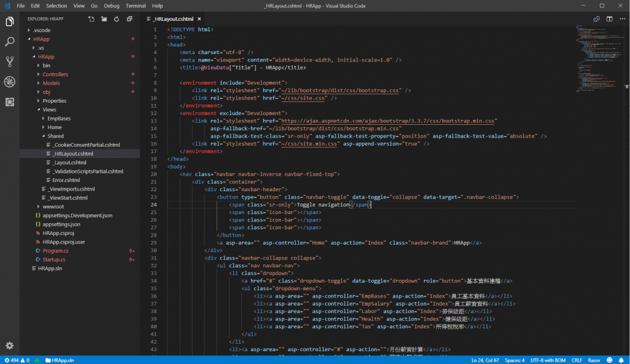Open the editor More Actions ellipsis

[x=623, y=19]
